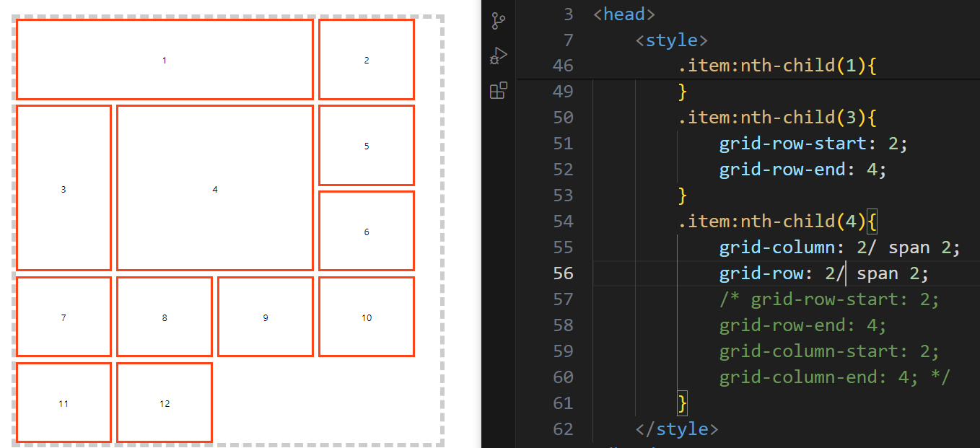This screenshot has width=980, height=448.
Task: Click the sticky <head> tag line
Action: pos(624,14)
